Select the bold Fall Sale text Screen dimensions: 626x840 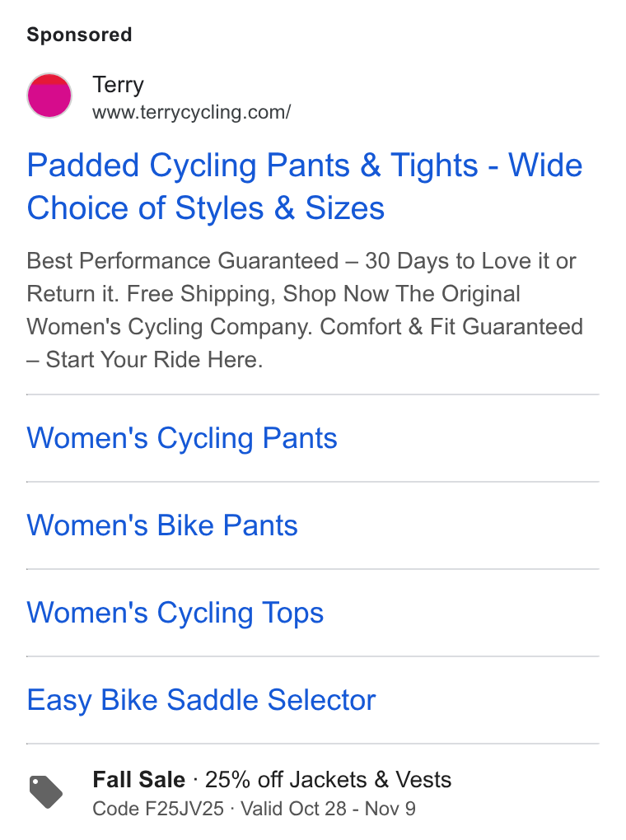139,779
